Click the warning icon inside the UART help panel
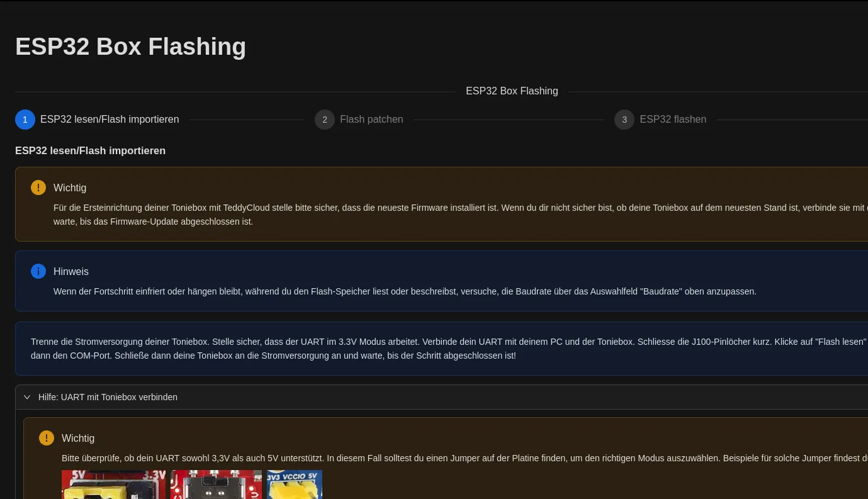Screen dimensions: 868x499 (47, 438)
